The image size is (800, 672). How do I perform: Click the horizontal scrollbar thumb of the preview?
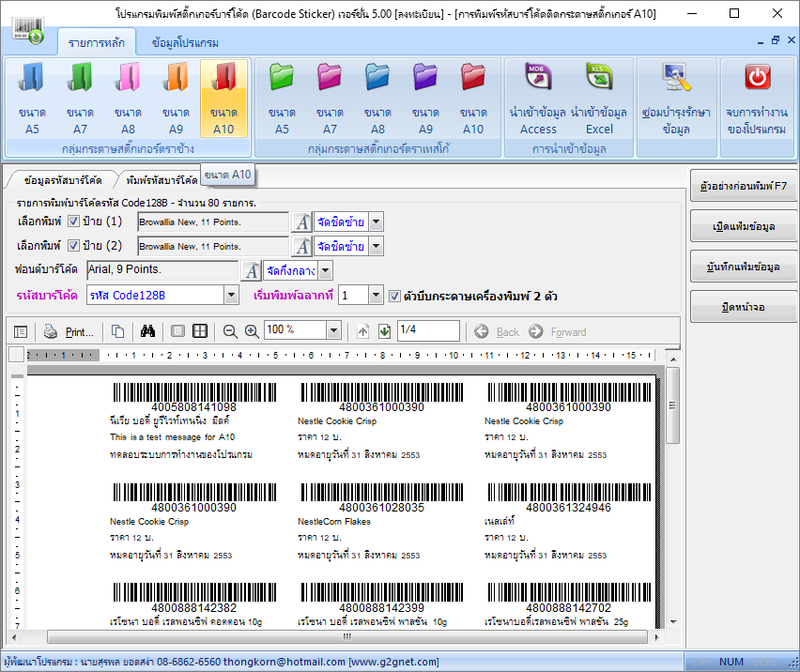(x=346, y=637)
